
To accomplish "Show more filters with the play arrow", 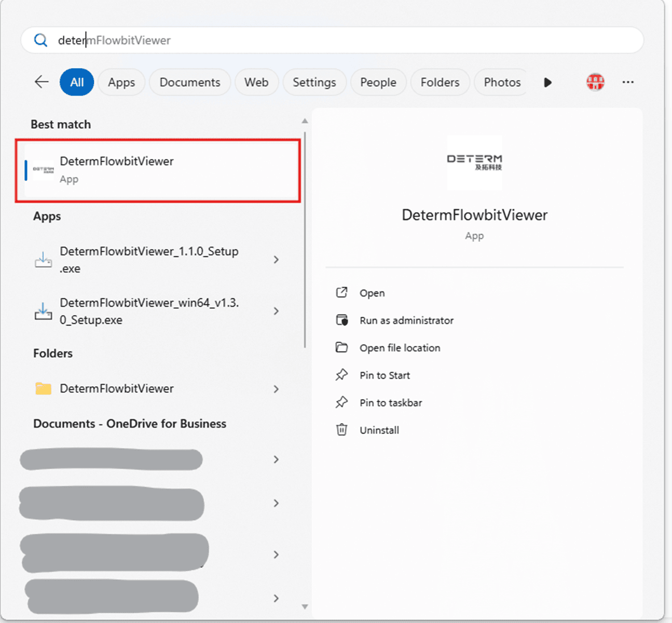I will [x=547, y=83].
